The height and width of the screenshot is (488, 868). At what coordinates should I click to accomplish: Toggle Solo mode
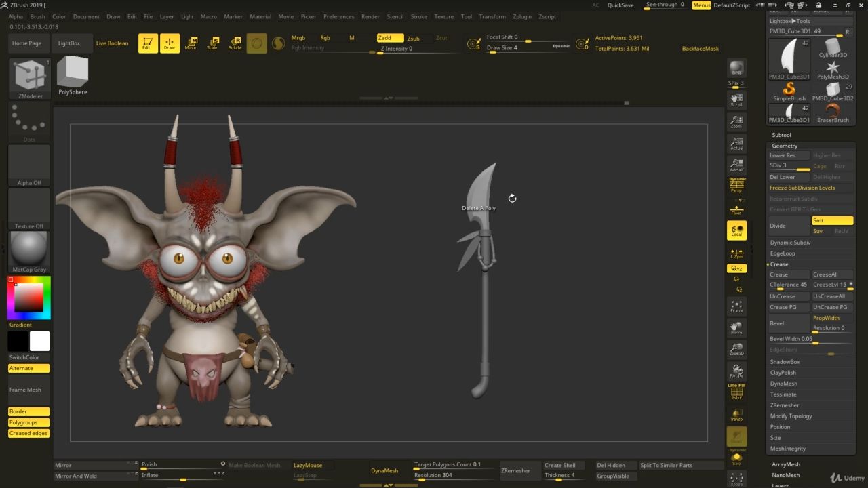point(736,459)
